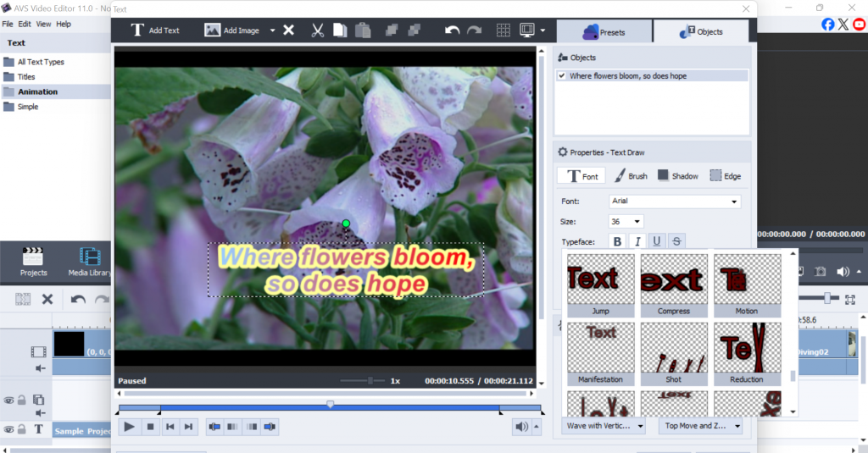This screenshot has height=453, width=868.
Task: Click the Paste clipboard icon in toolbar
Action: pos(363,30)
